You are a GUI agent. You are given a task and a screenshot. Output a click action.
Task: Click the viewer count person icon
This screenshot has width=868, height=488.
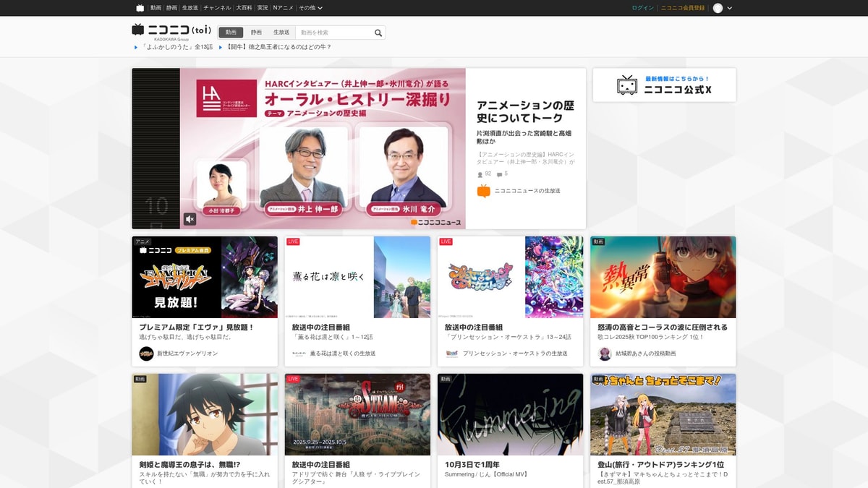[x=480, y=174]
